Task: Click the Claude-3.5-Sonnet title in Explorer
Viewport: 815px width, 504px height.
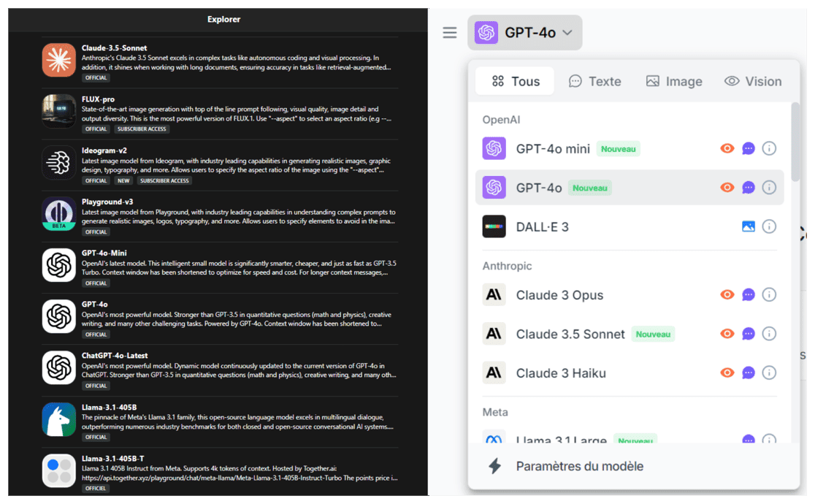Action: [115, 48]
